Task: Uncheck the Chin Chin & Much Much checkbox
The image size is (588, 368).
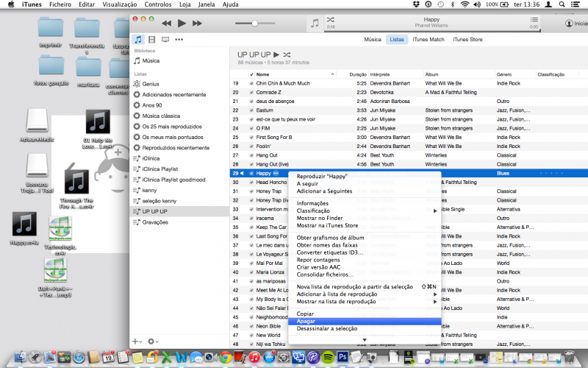Action: coord(251,83)
